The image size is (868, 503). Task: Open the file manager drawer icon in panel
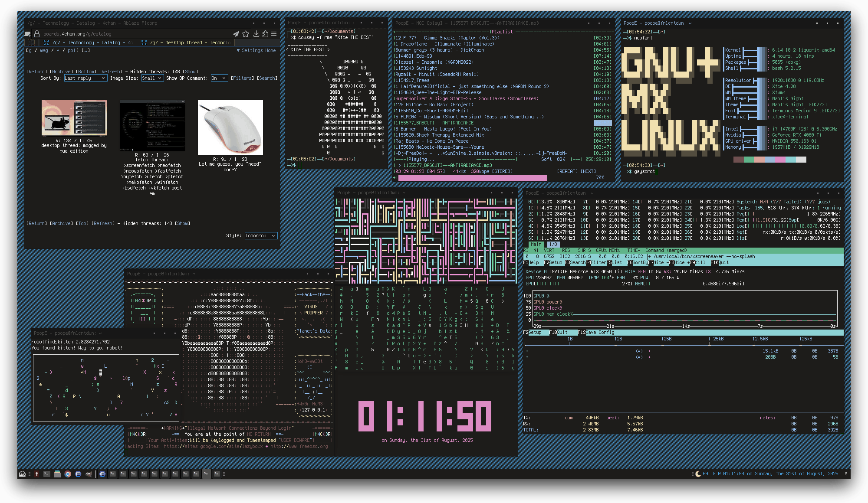pos(57,474)
